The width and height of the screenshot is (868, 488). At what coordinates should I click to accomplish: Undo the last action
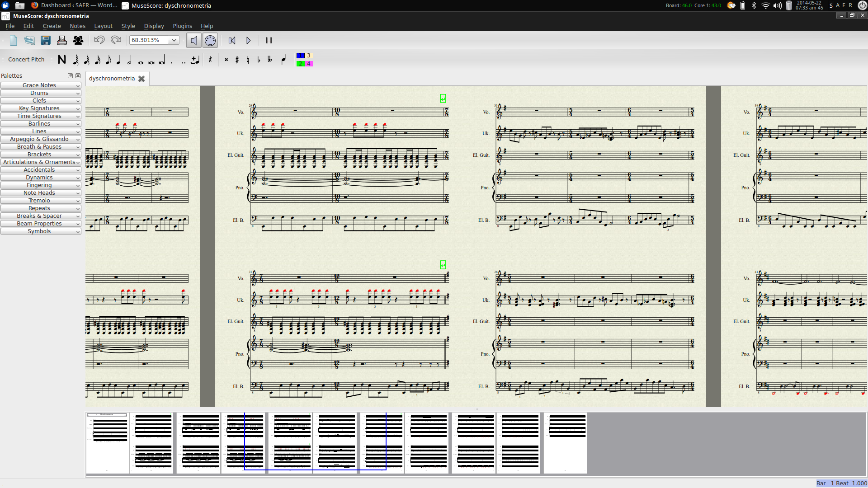tap(99, 40)
